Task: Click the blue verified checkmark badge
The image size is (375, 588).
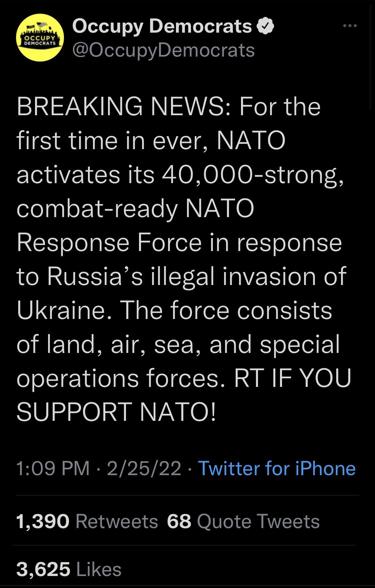Action: [x=266, y=27]
